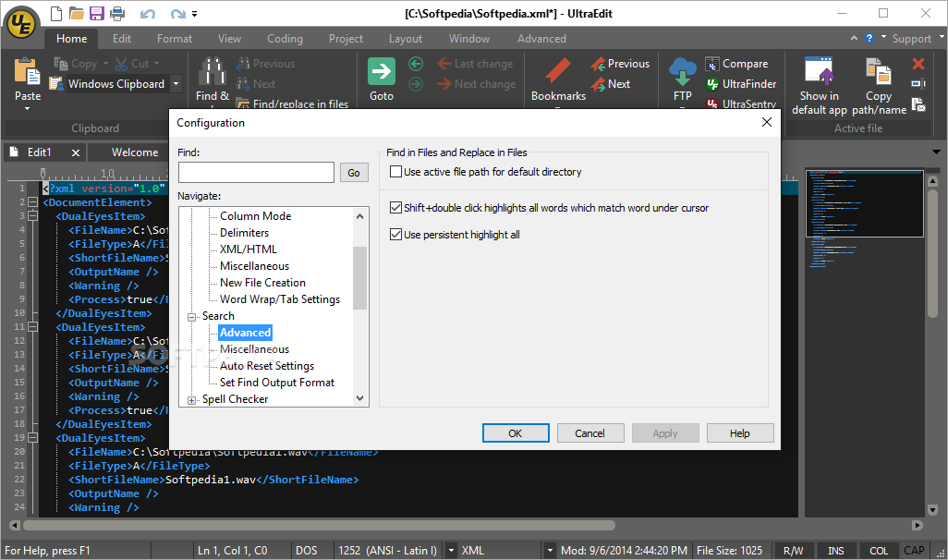The width and height of the screenshot is (948, 560).
Task: Click the document minimap preview
Action: click(x=864, y=203)
